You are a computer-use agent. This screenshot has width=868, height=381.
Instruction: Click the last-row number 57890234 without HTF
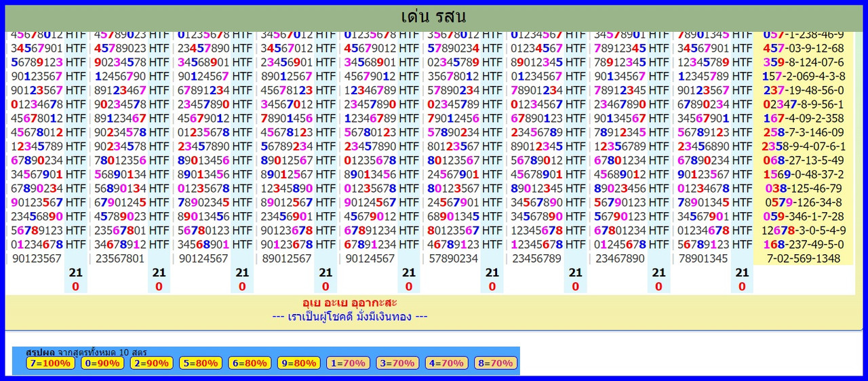(x=453, y=258)
